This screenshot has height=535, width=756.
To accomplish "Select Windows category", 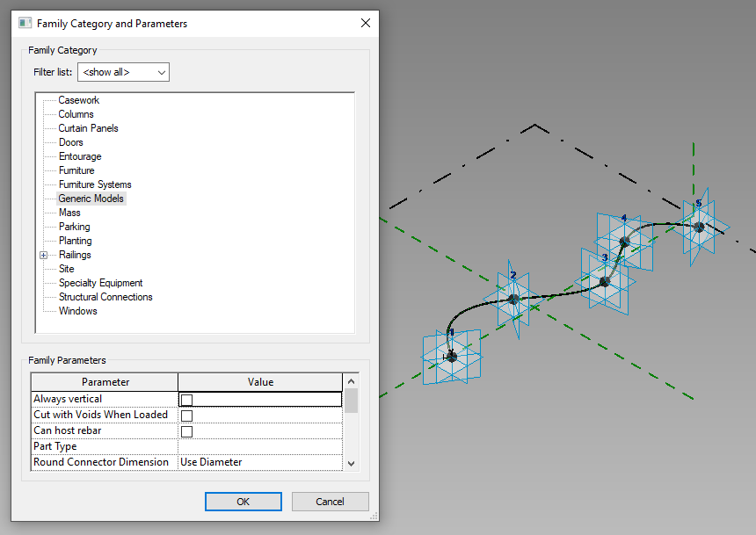I will [x=77, y=311].
